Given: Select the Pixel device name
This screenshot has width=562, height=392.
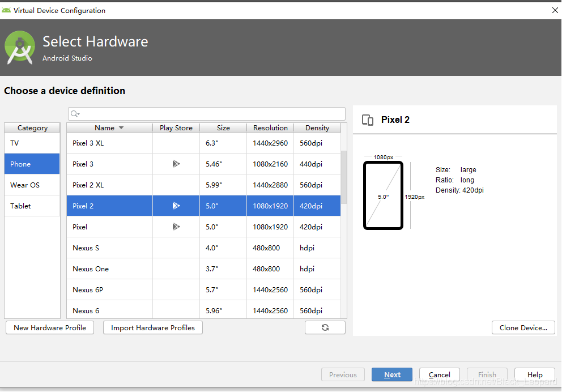Looking at the screenshot, I should point(79,227).
